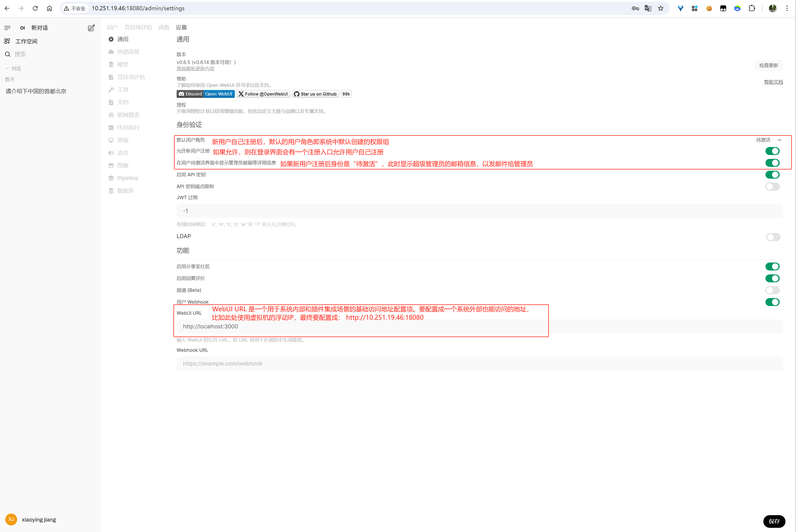Collapse the 对话 section chevron
The image size is (796, 532).
[x=7, y=68]
